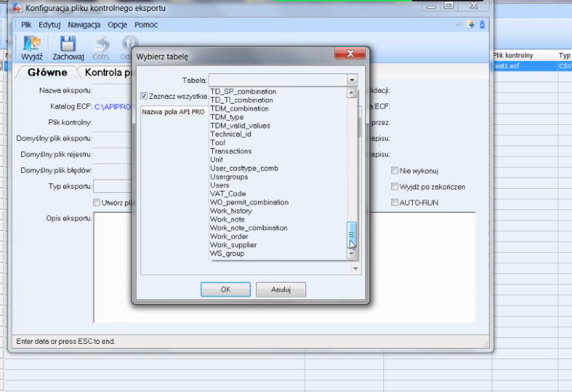
Task: Select Work_order from the table list
Action: [x=229, y=236]
